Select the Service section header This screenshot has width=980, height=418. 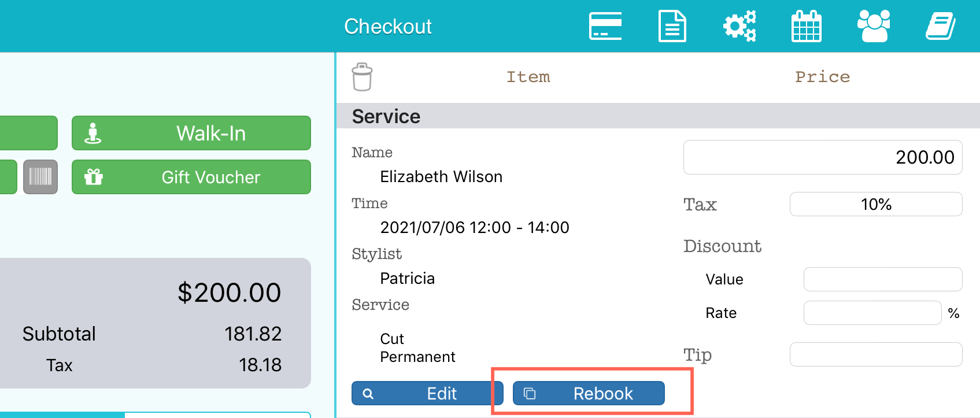(x=658, y=116)
